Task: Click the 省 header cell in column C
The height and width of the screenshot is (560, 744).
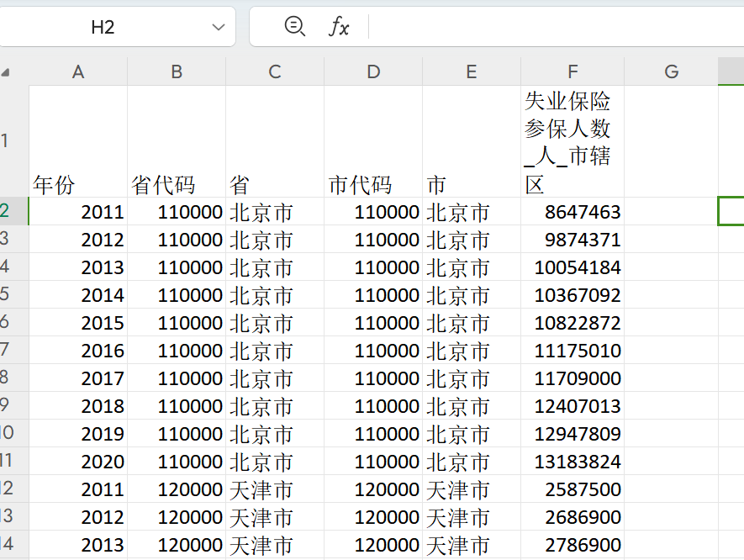Action: [275, 141]
